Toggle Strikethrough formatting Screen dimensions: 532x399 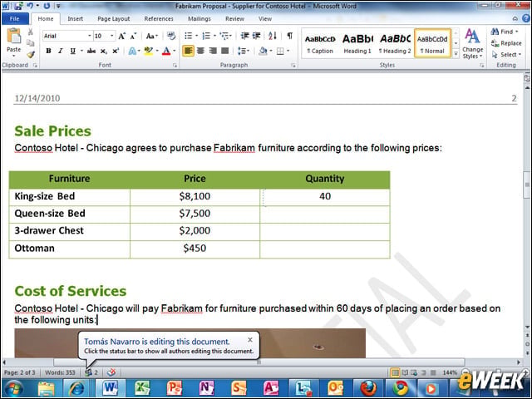pyautogui.click(x=91, y=52)
